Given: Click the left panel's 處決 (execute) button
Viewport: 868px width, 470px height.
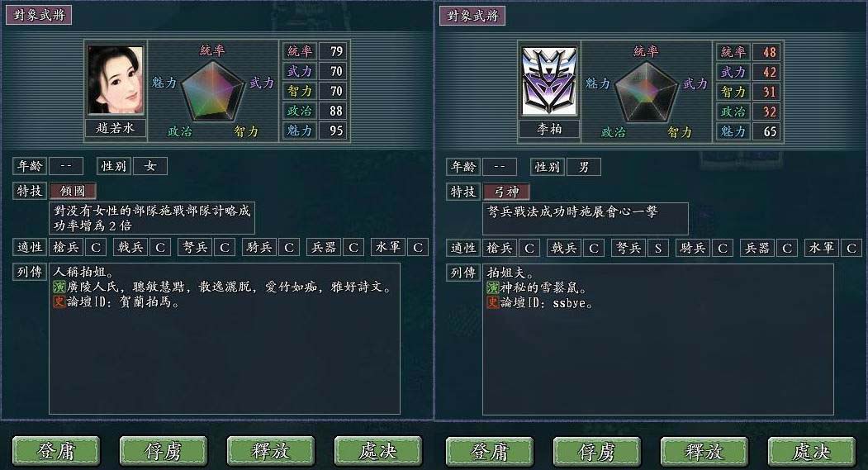Looking at the screenshot, I should [378, 451].
